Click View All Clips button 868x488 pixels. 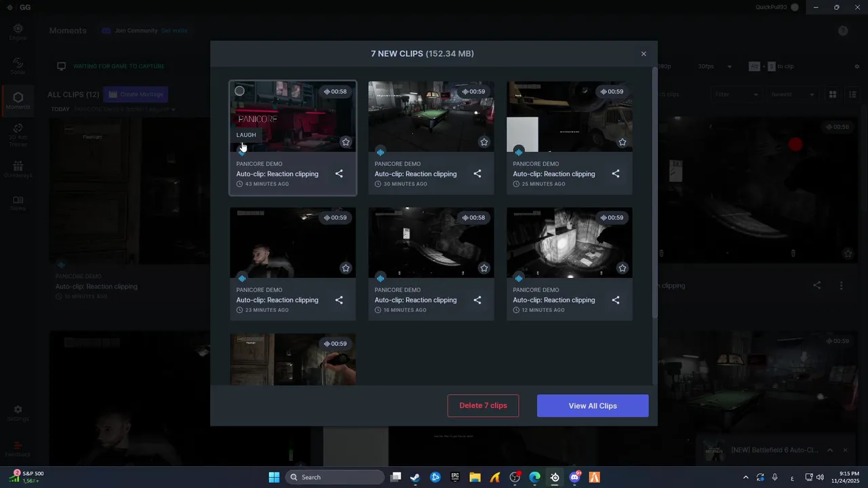(593, 406)
